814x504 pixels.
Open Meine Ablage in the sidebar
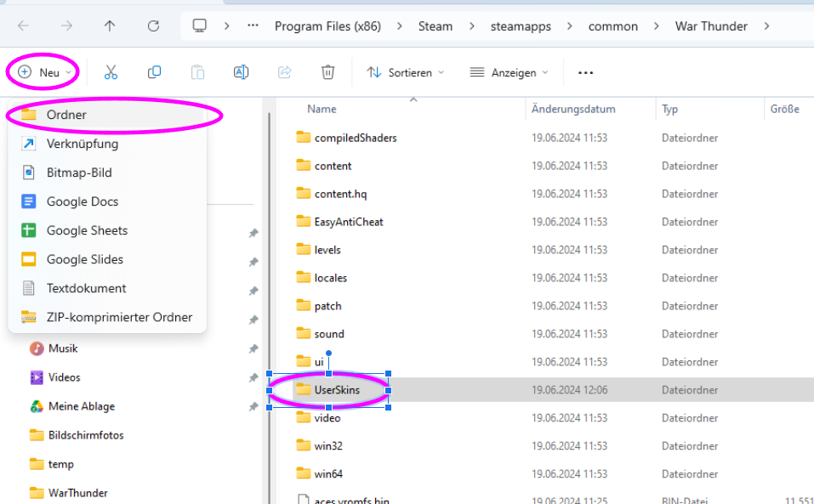pos(81,406)
